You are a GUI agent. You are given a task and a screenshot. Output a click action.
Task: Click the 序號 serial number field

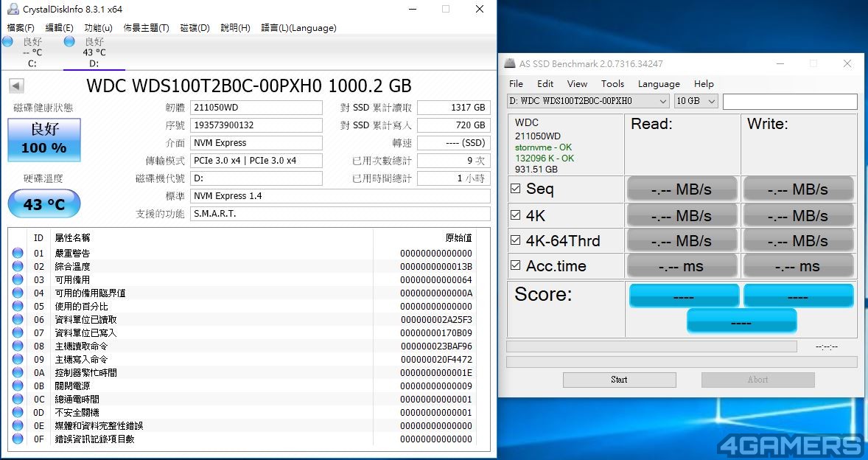[256, 125]
